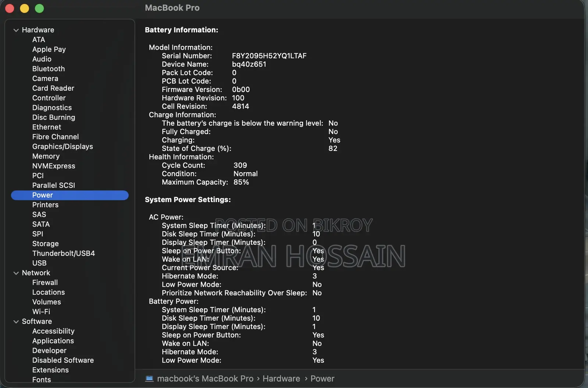Click the firmware version value 0b00
This screenshot has width=588, height=388.
241,89
